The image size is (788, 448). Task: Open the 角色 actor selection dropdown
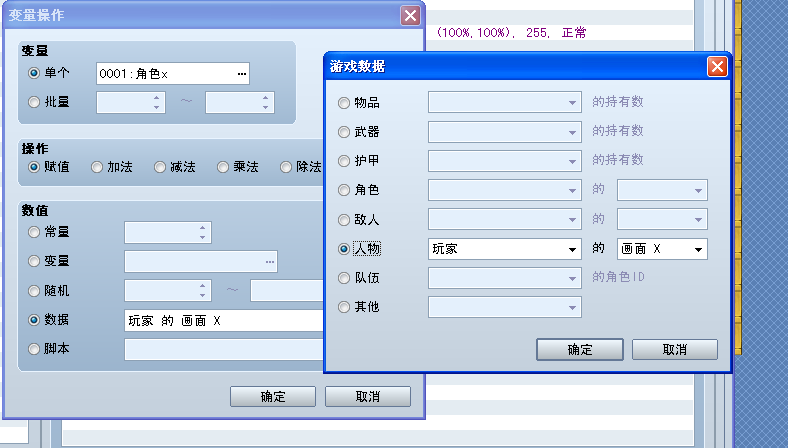[505, 190]
